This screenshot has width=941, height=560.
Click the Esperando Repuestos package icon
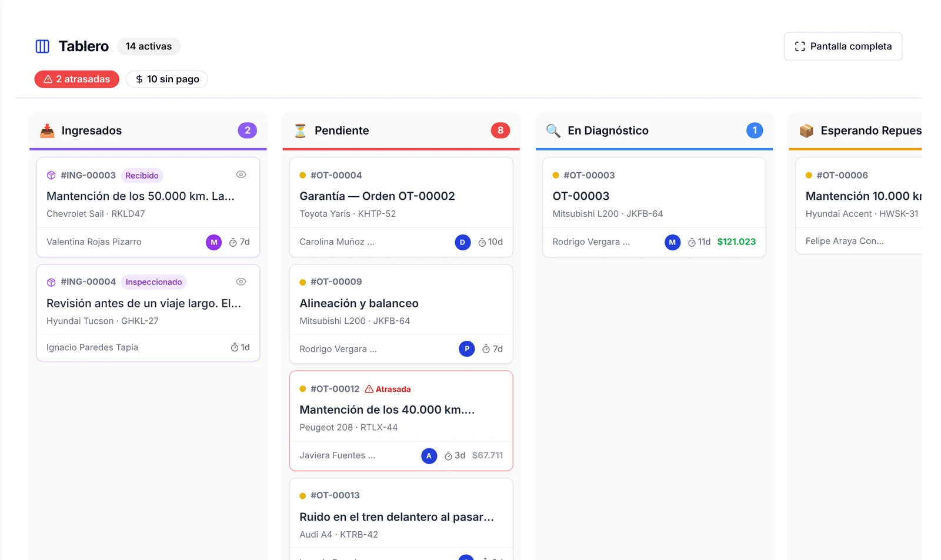coord(806,130)
